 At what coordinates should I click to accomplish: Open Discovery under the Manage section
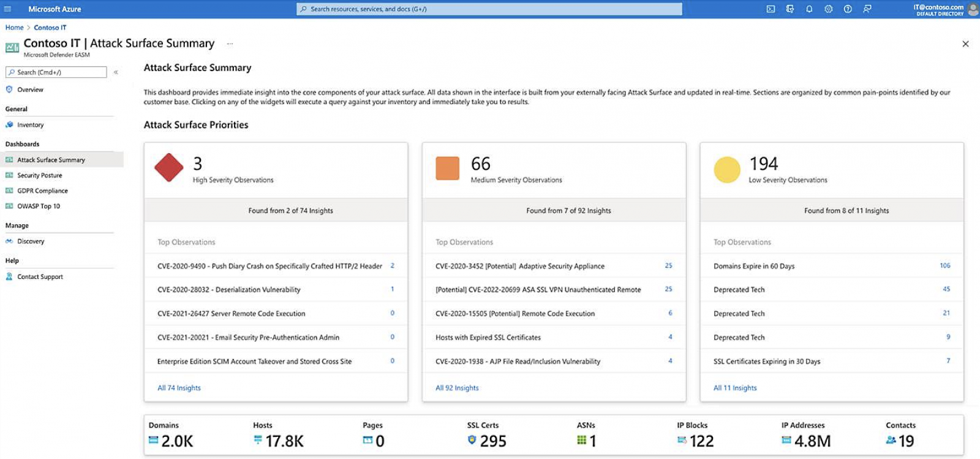click(x=31, y=241)
